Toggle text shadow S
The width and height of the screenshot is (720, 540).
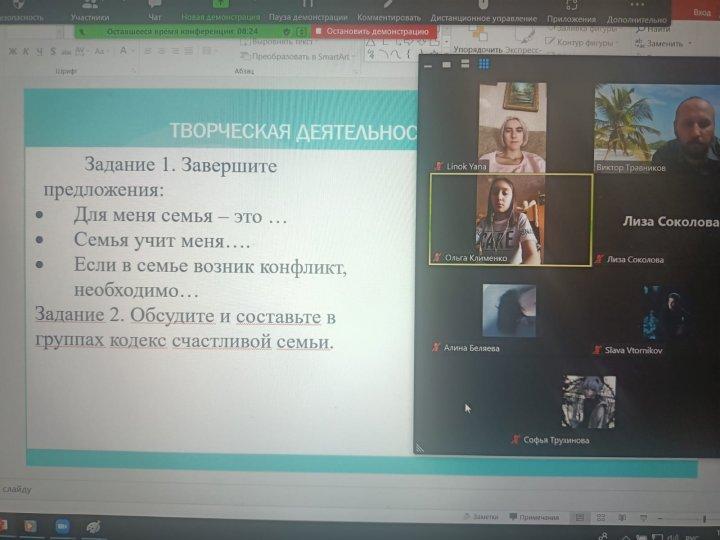[x=53, y=51]
